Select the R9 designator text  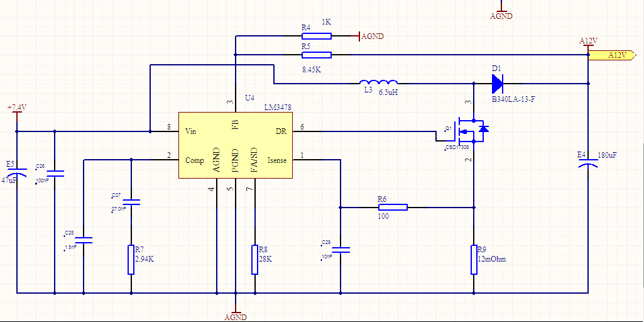482,249
